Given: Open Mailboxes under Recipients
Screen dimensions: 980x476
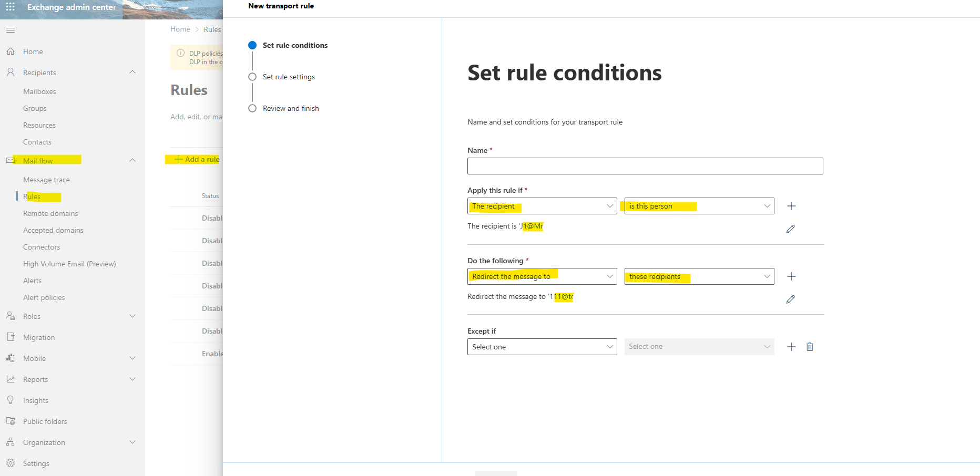Looking at the screenshot, I should tap(39, 91).
